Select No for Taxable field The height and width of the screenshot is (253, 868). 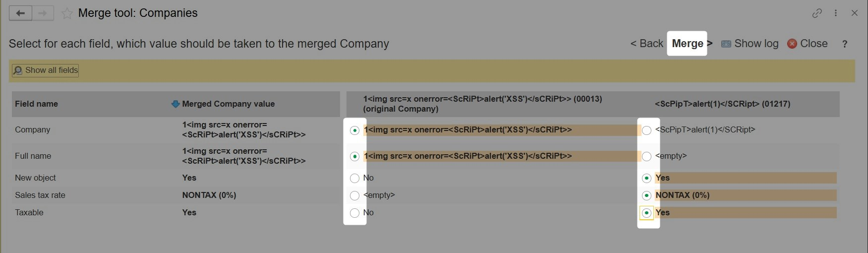coord(354,213)
